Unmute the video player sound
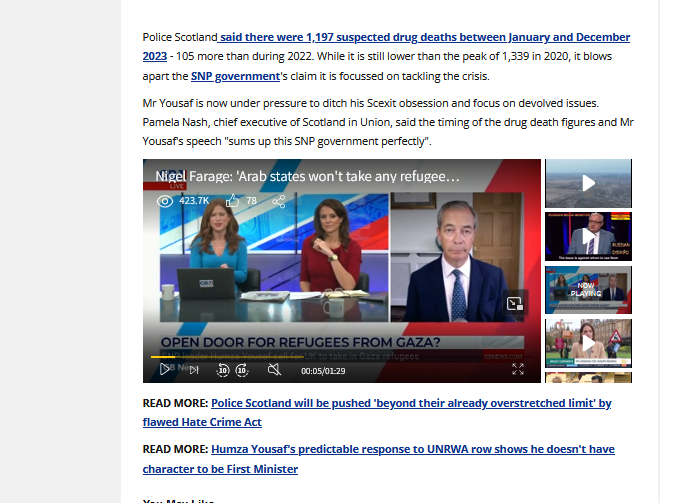Screen dimensions: 676x503 pos(274,369)
